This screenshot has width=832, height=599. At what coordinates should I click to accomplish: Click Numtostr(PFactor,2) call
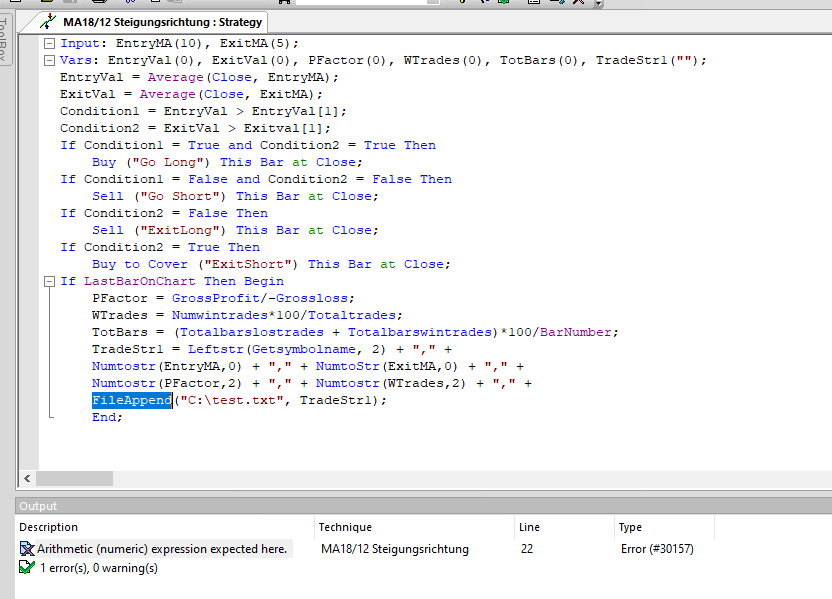(167, 383)
